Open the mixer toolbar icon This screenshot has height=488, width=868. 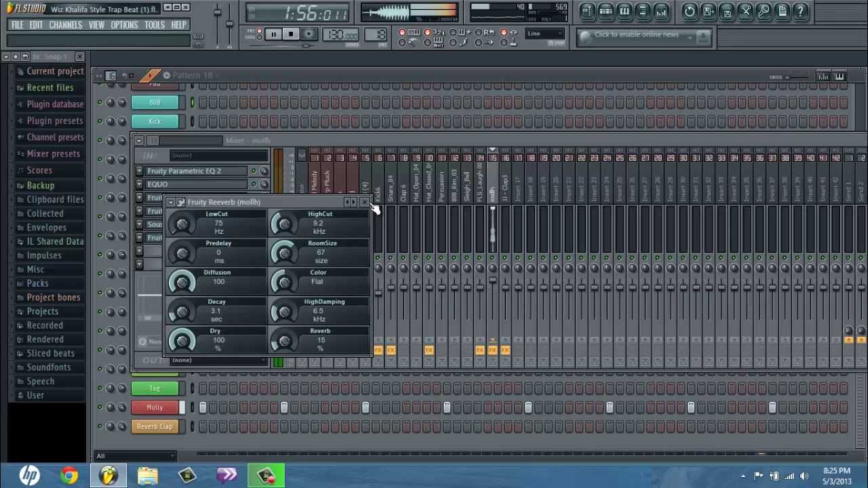pyautogui.click(x=661, y=11)
